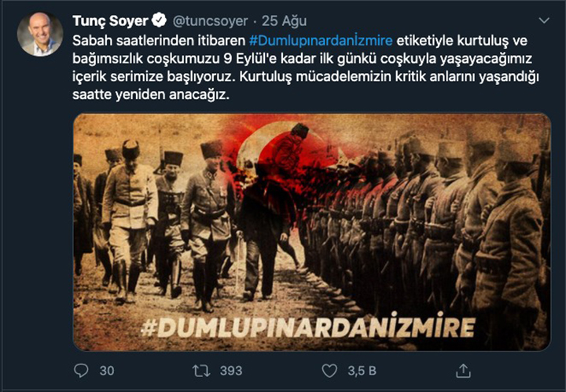This screenshot has width=566, height=392.
Task: Click the Tunç Soyer display name
Action: tap(110, 21)
